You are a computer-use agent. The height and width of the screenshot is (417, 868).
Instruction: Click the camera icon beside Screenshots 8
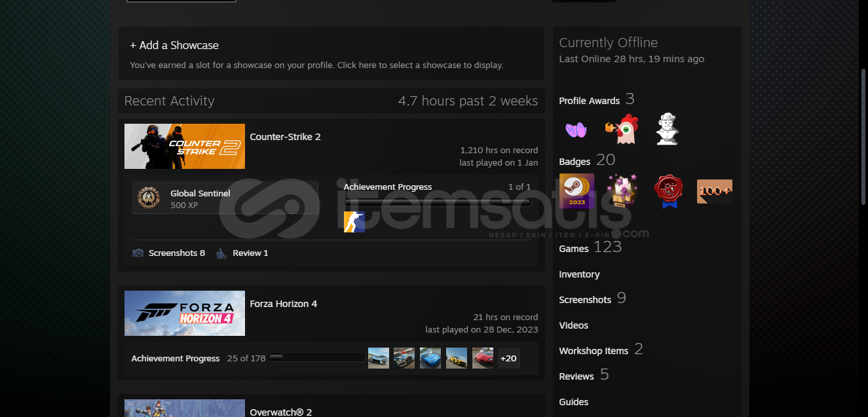coord(138,253)
